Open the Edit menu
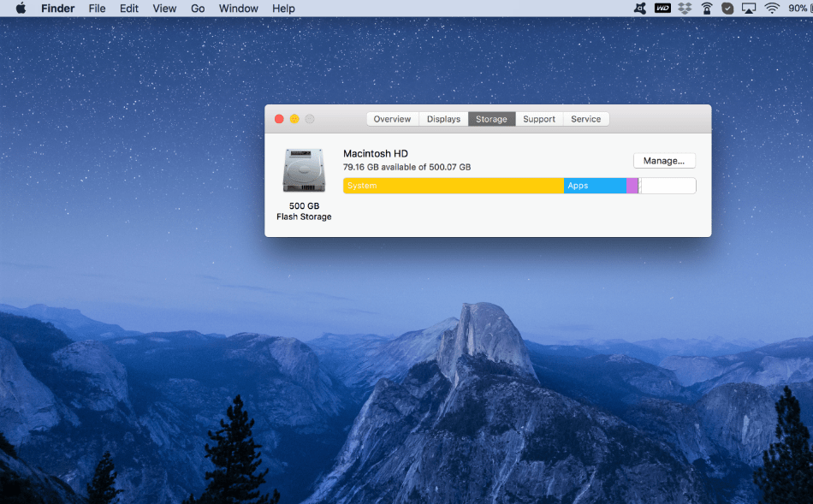 129,9
